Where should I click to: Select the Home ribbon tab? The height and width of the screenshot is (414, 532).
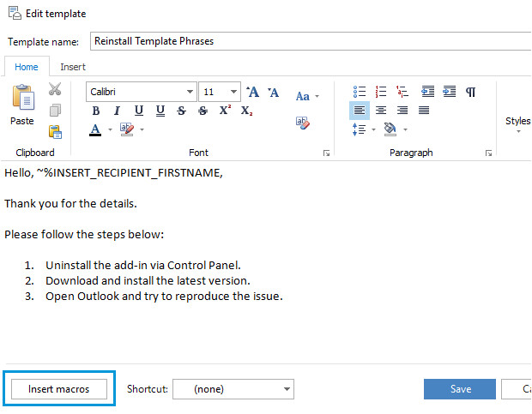coord(26,67)
